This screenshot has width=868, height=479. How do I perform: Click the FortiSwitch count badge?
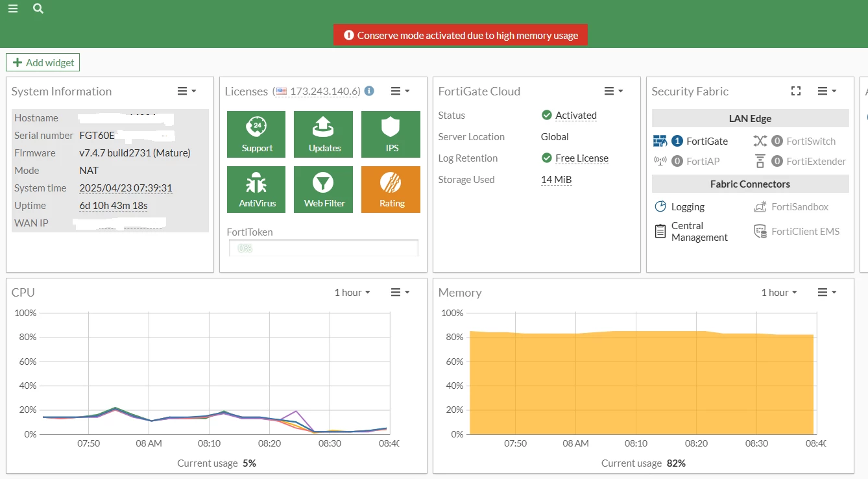click(x=777, y=141)
